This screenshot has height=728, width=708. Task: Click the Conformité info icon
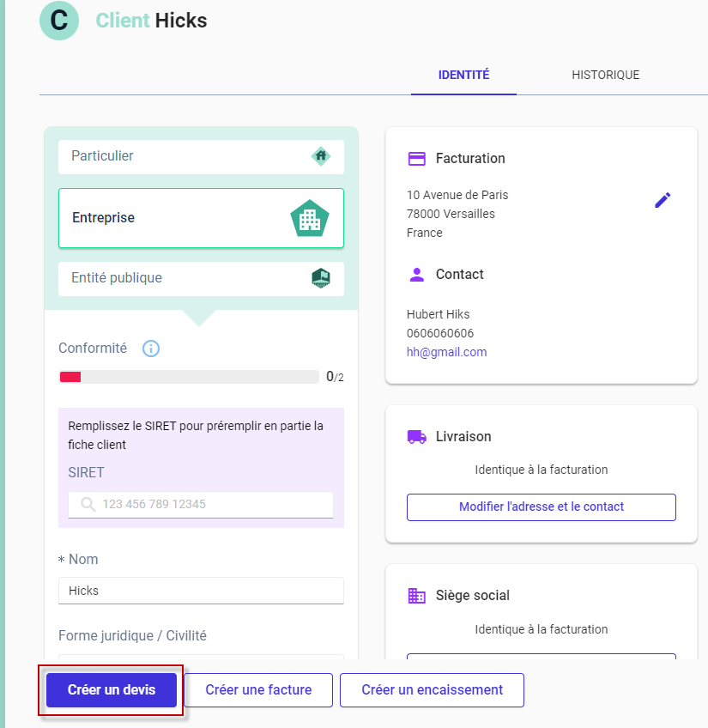point(151,349)
